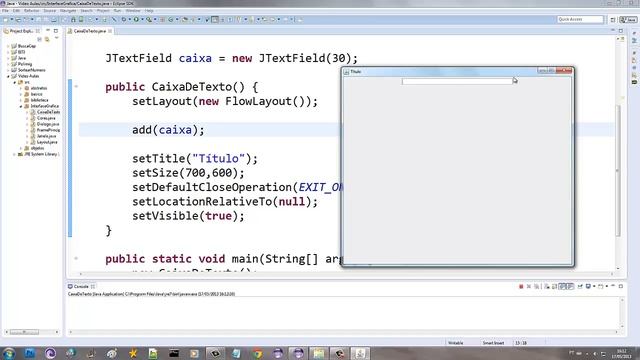
Task: Open Photoshop from the taskbar
Action: point(30,353)
